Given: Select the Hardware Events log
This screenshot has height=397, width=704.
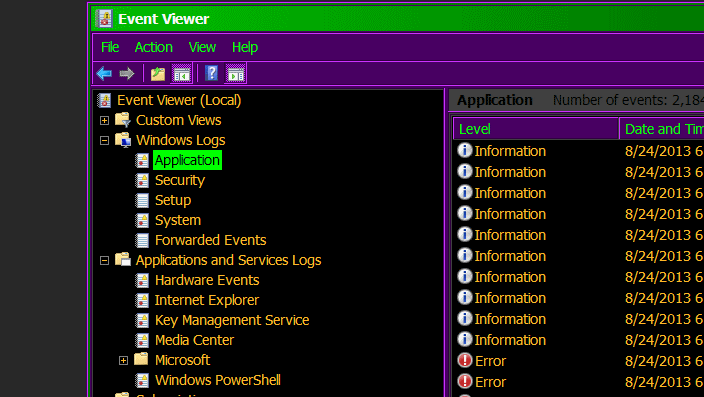Looking at the screenshot, I should click(x=207, y=280).
